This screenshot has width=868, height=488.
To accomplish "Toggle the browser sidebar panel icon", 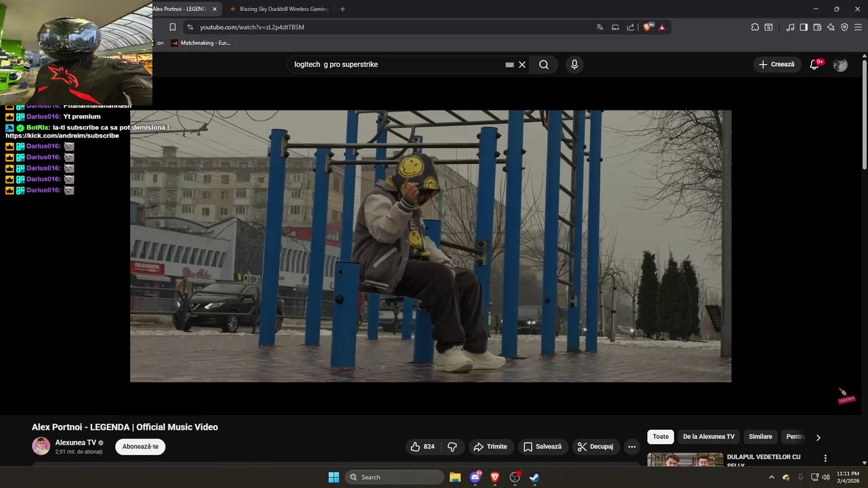I will click(804, 27).
